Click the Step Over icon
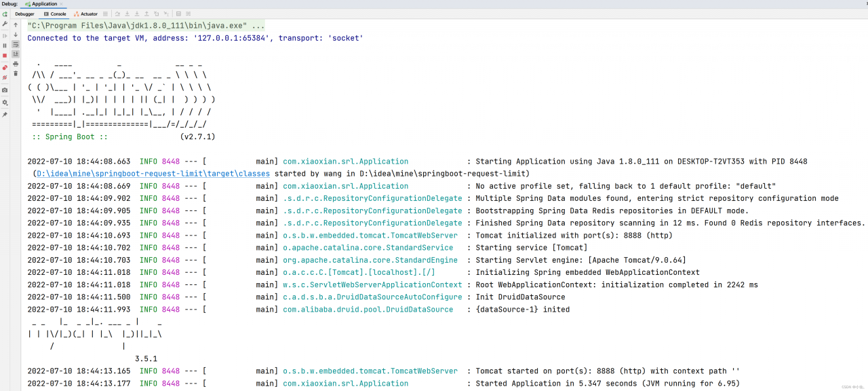The image size is (868, 391). 117,14
